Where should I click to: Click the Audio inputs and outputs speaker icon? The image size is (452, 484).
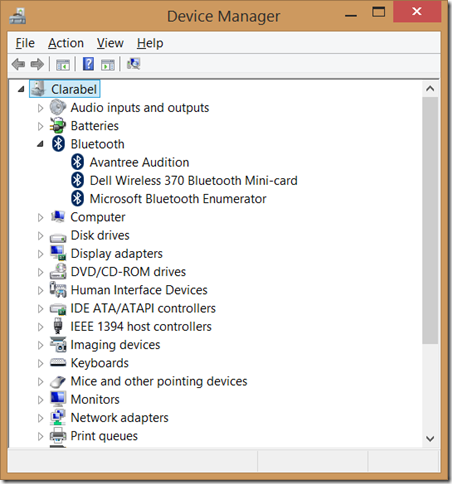pos(58,107)
